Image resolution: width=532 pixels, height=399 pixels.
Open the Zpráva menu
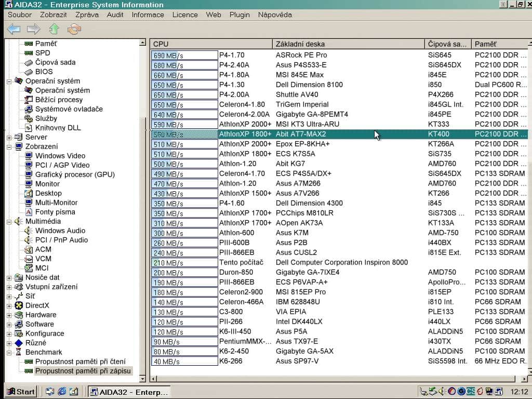(x=87, y=15)
